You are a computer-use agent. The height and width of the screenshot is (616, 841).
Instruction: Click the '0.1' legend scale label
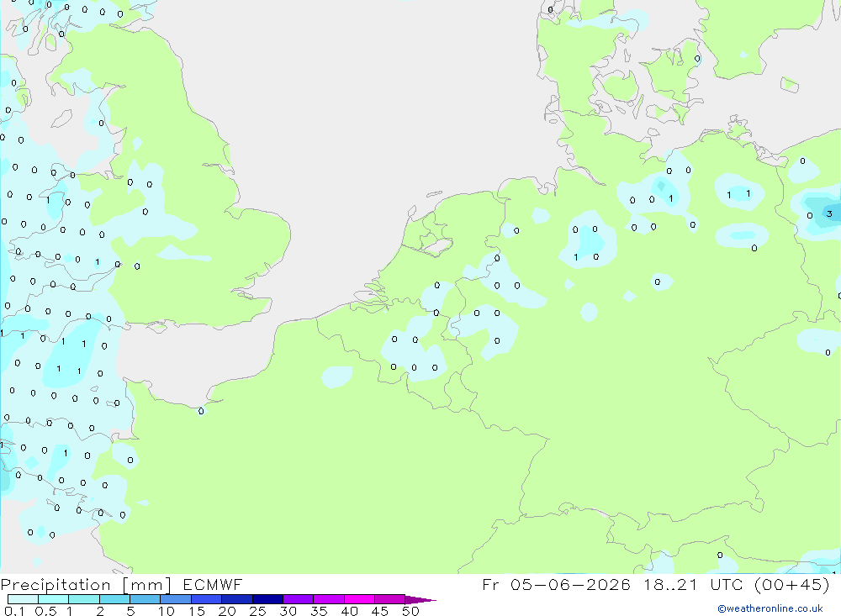click(x=14, y=611)
